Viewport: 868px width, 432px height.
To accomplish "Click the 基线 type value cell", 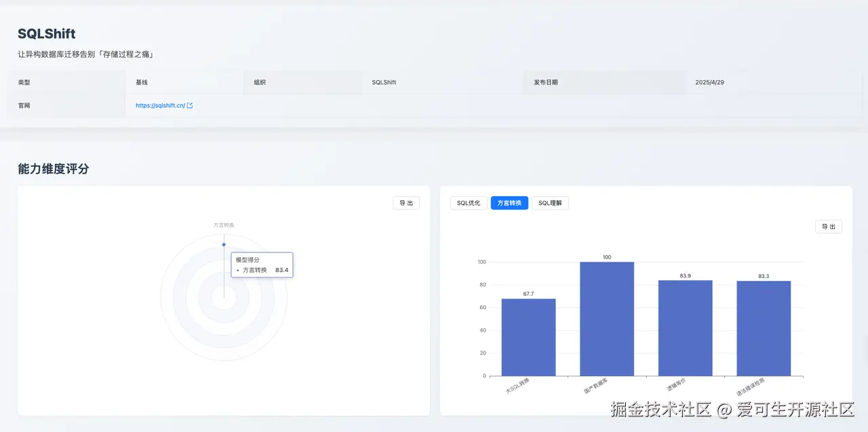I will tap(184, 82).
